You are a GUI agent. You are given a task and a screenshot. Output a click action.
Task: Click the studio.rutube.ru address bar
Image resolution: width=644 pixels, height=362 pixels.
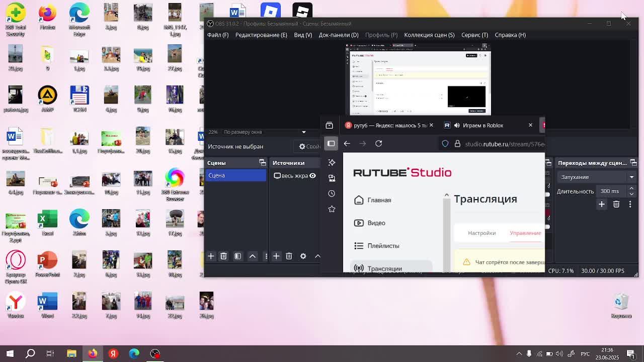(504, 144)
